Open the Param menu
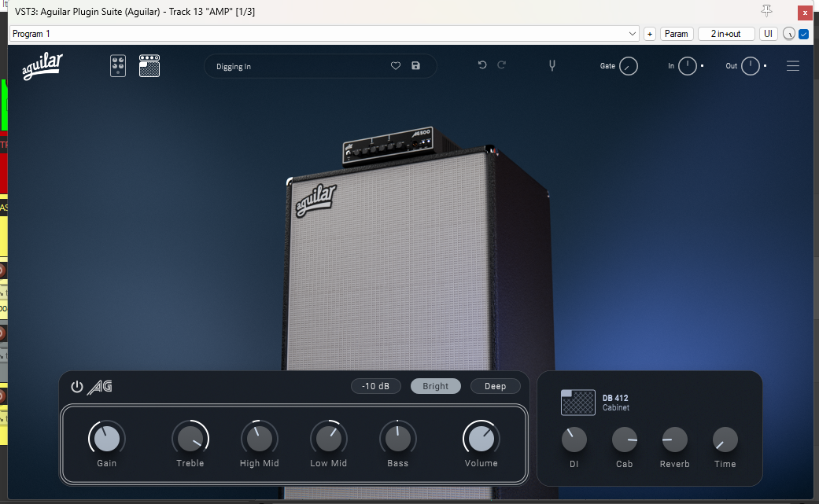This screenshot has height=504, width=819. pos(677,34)
